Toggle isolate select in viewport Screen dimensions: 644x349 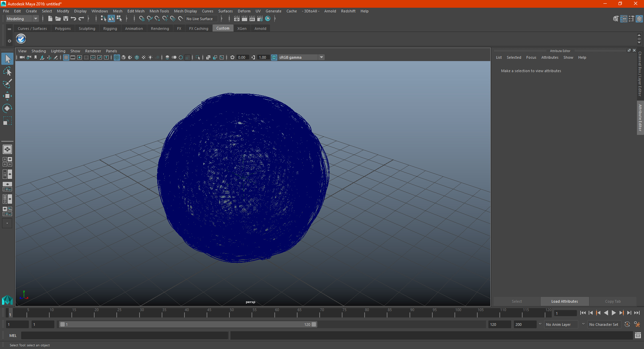coord(198,57)
